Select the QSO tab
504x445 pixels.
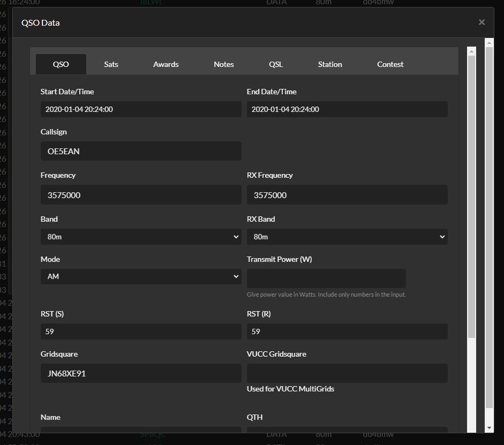pyautogui.click(x=61, y=64)
